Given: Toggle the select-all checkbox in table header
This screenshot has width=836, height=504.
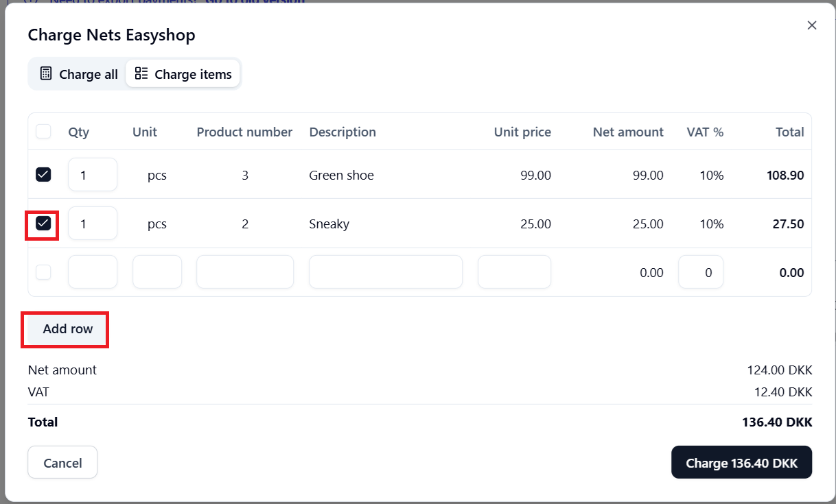Looking at the screenshot, I should [x=43, y=131].
